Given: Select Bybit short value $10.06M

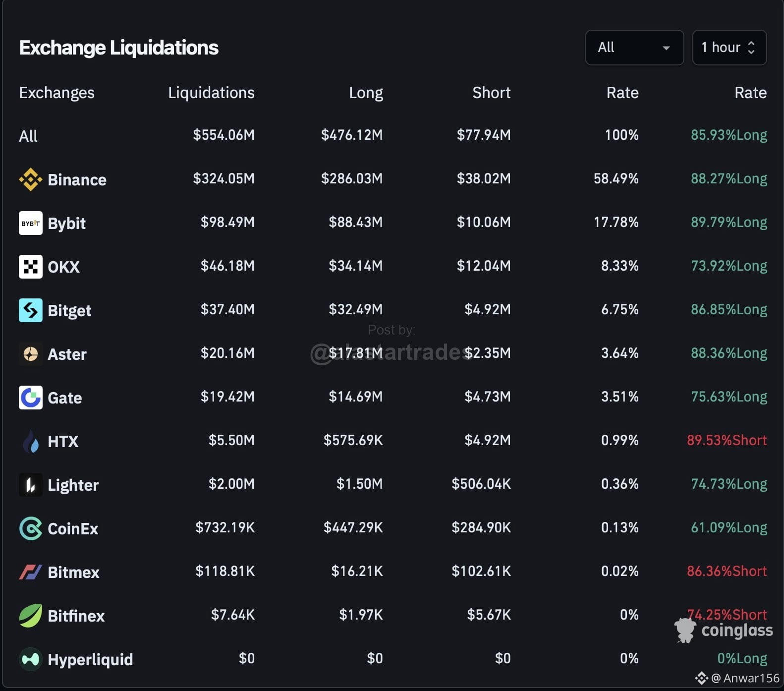Looking at the screenshot, I should [484, 222].
